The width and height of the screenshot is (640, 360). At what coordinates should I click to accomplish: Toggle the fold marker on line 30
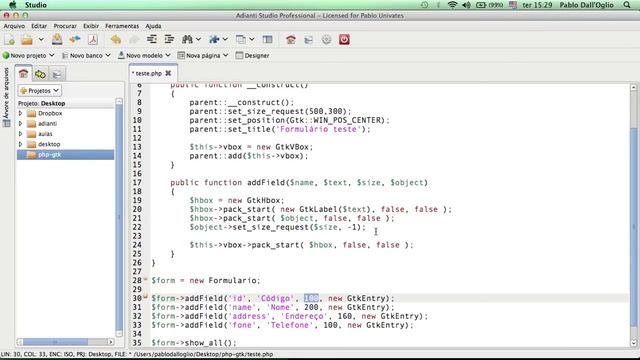[x=145, y=297]
